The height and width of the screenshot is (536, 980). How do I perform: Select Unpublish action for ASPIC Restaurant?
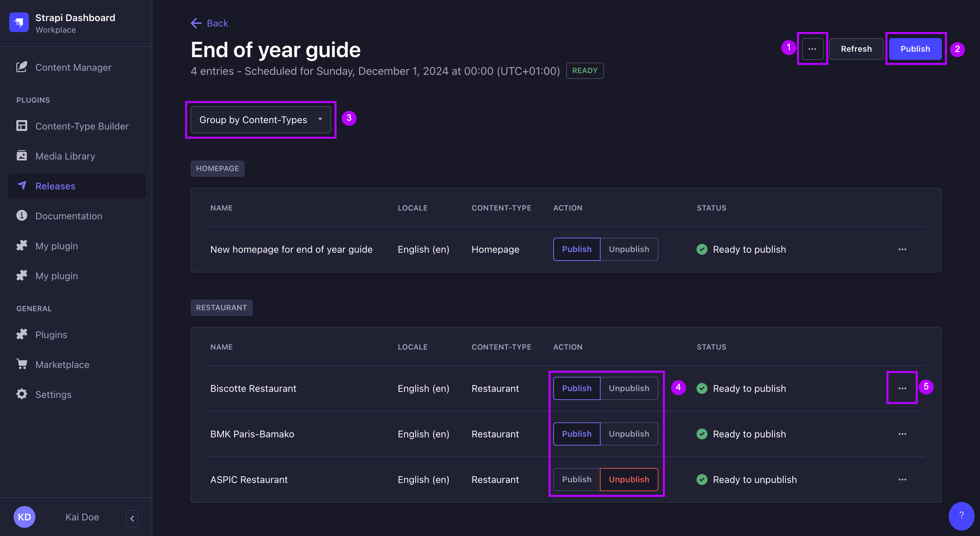629,479
